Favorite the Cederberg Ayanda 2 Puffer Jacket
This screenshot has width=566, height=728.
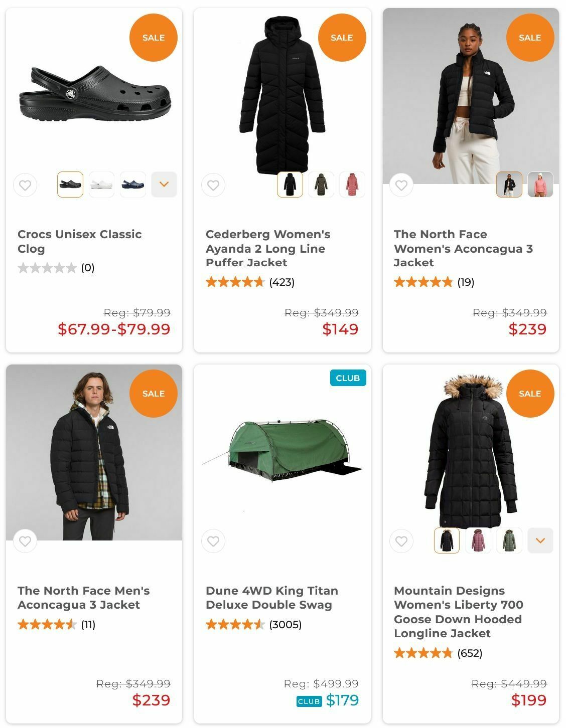pos(213,185)
